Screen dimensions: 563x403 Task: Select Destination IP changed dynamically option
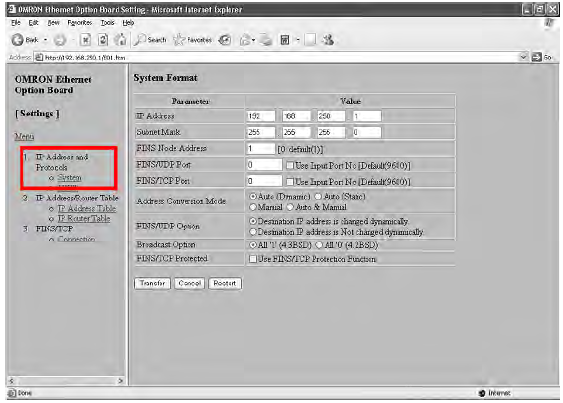click(253, 221)
